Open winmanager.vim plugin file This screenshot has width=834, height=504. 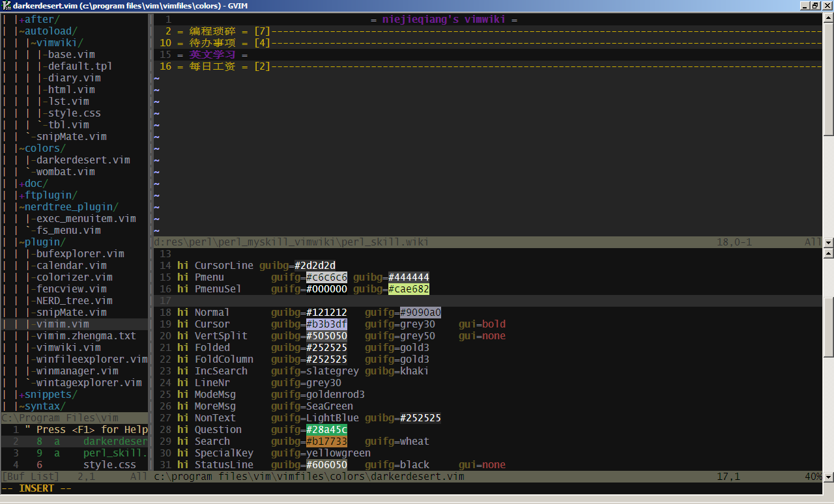coord(78,371)
